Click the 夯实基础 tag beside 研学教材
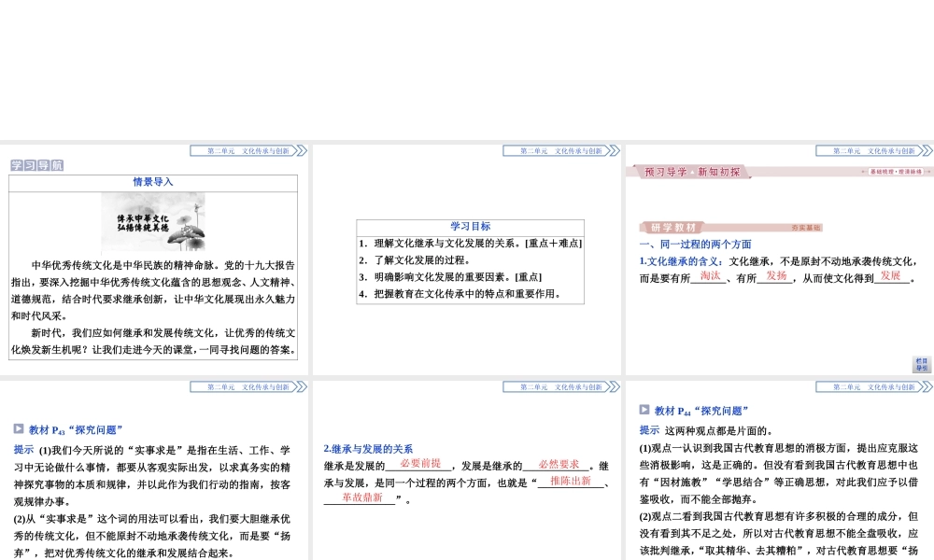 806,228
